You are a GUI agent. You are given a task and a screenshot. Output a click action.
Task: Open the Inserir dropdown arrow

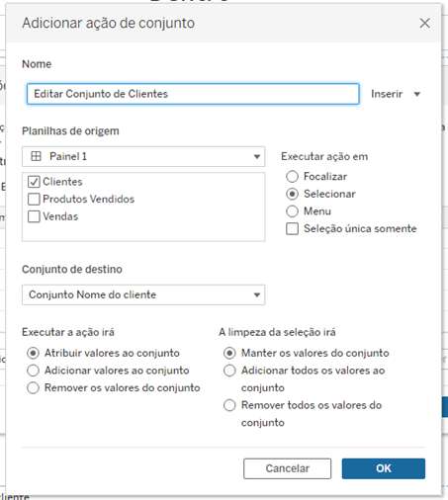pyautogui.click(x=417, y=94)
